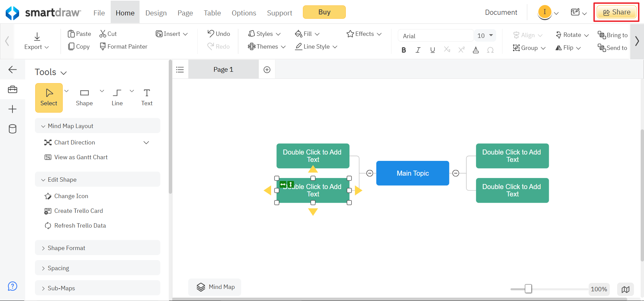Open the data cylinder sidebar icon
This screenshot has height=301, width=644.
click(x=12, y=129)
